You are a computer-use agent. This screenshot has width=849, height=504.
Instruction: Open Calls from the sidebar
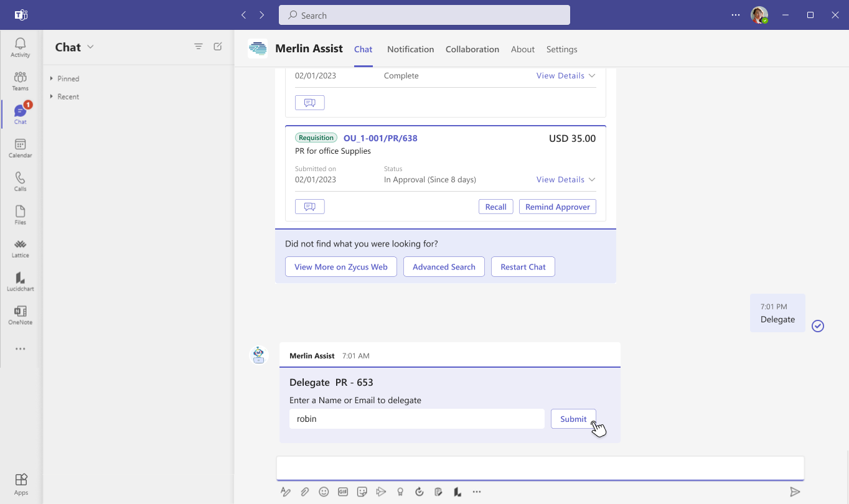click(21, 182)
